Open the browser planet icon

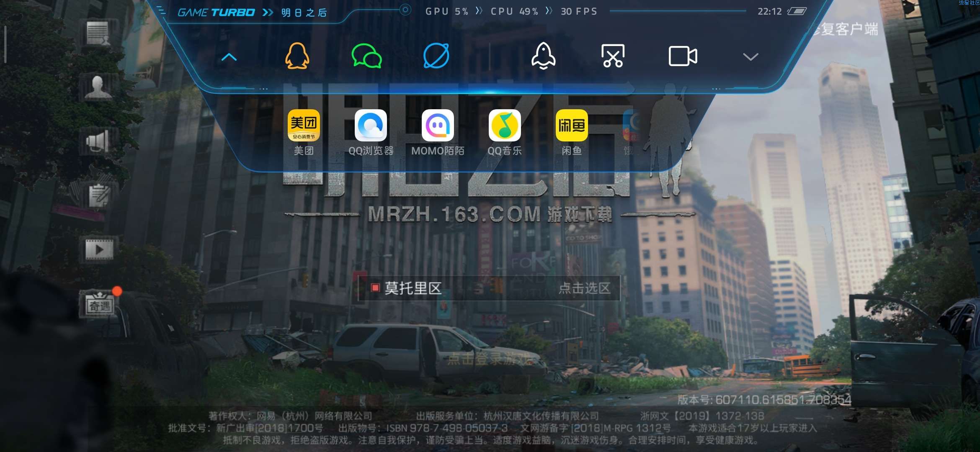click(436, 56)
